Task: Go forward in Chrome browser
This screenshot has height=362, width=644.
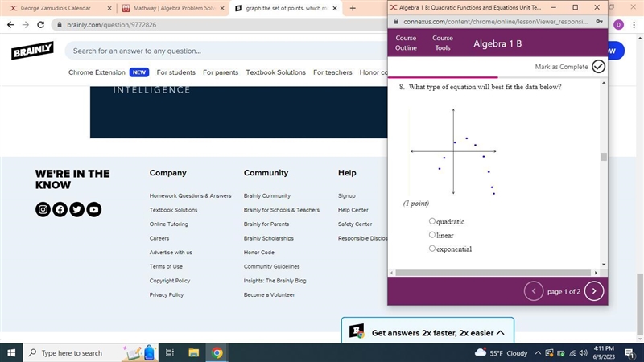Action: (x=26, y=25)
